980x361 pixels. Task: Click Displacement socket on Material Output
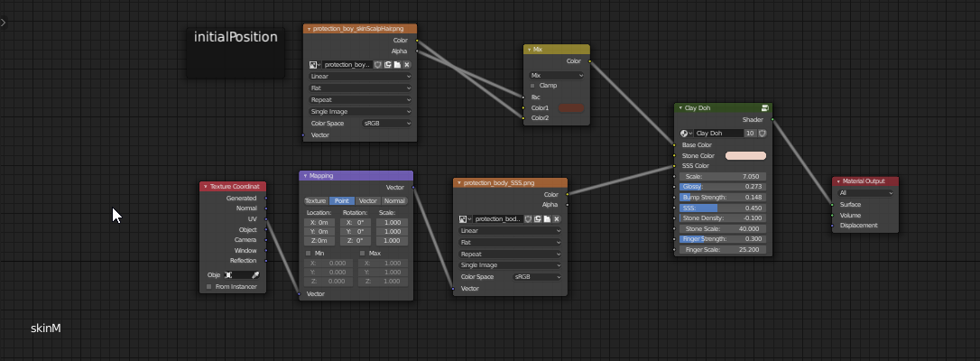tap(833, 226)
